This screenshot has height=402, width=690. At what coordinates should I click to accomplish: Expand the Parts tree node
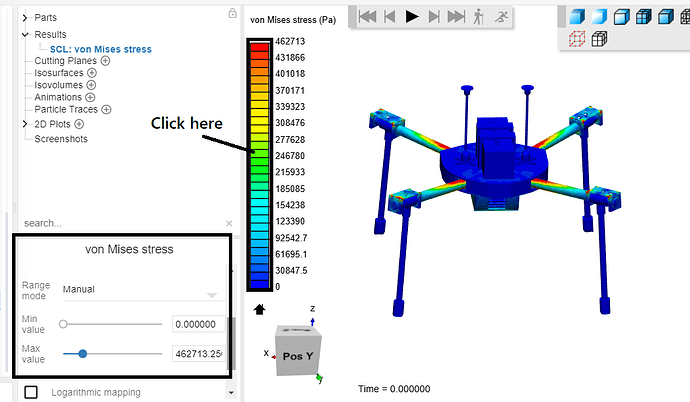point(25,18)
